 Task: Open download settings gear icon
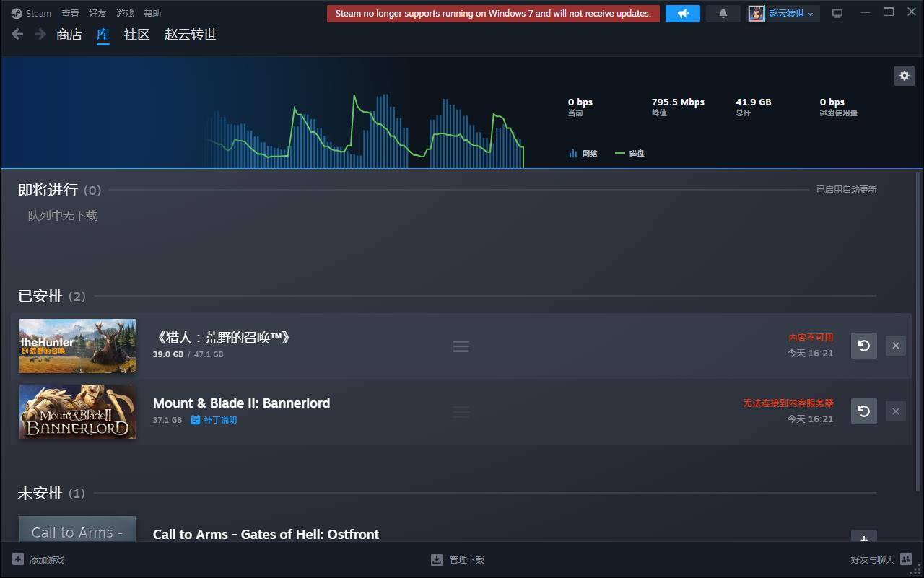[904, 75]
